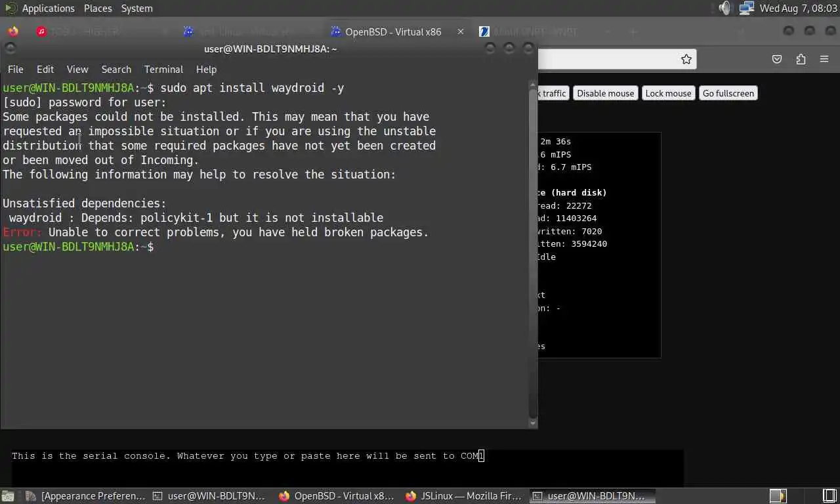Close the OpenBSD - Virtual x86 tab
Viewport: 840px width, 504px height.
[x=461, y=31]
